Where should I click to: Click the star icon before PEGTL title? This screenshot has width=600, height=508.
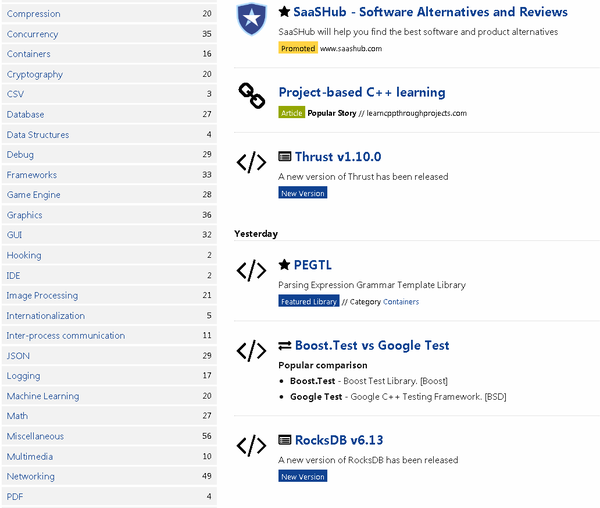click(284, 264)
